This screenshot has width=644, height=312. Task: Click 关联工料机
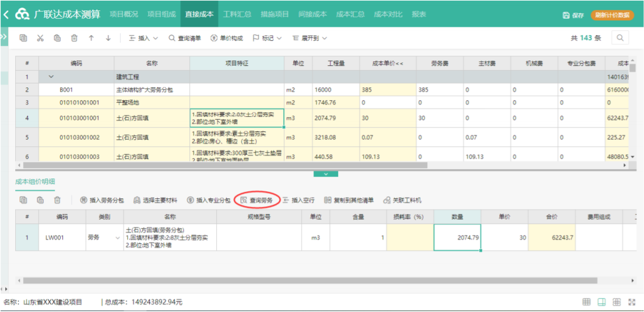[x=403, y=201]
